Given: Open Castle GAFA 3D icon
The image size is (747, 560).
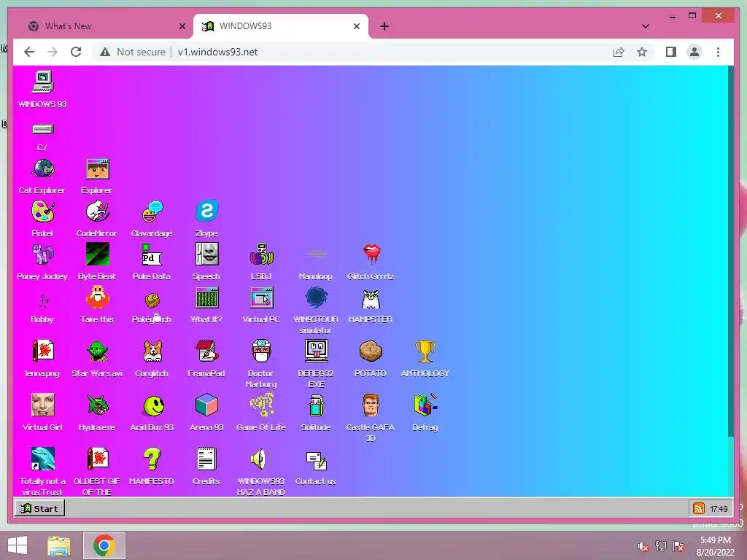Looking at the screenshot, I should point(371,405).
